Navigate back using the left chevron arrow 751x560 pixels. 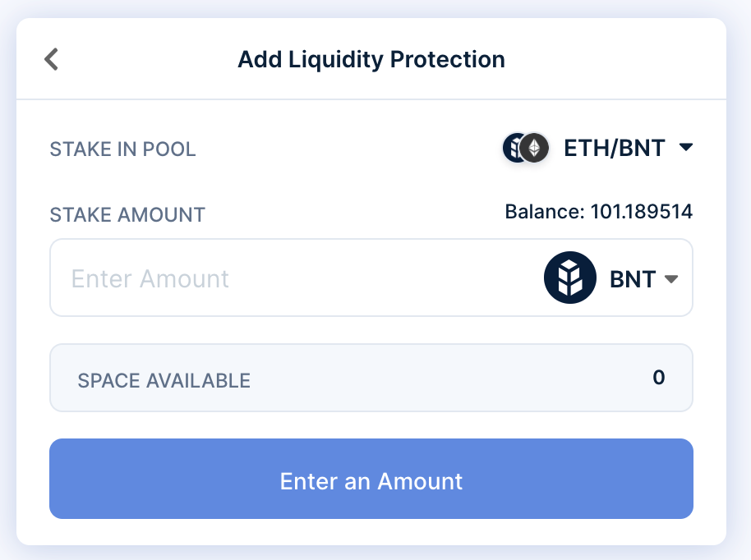tap(51, 59)
